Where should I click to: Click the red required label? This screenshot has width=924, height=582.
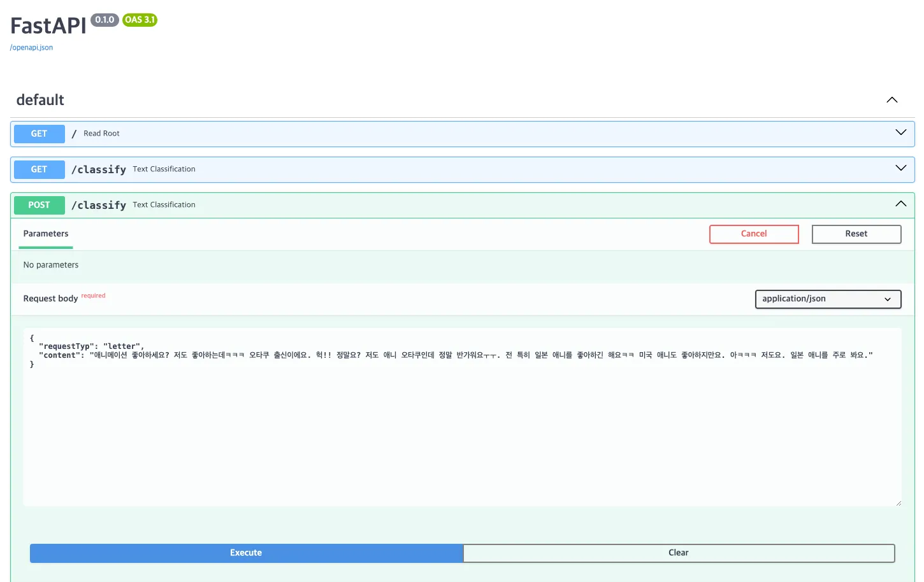(x=93, y=295)
